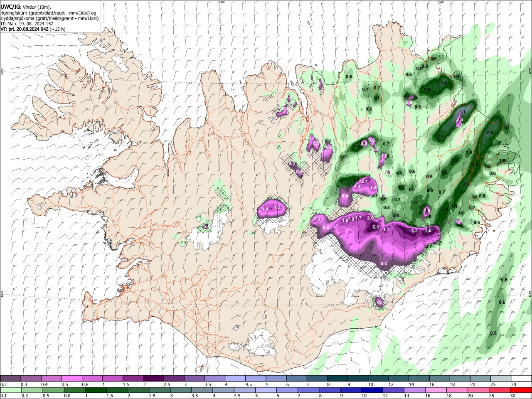Click the 2.0 value in the northeast green band
The height and width of the screenshot is (399, 532).
click(427, 89)
